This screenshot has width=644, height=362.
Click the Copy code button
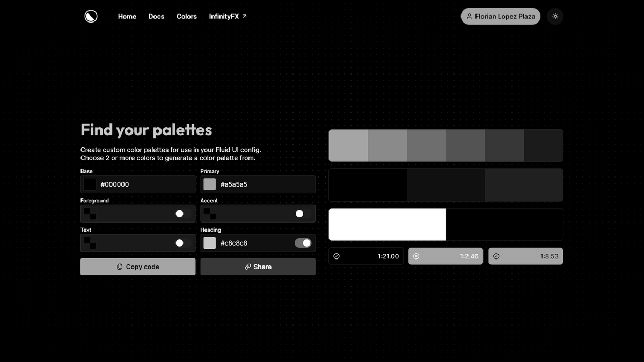(x=138, y=267)
